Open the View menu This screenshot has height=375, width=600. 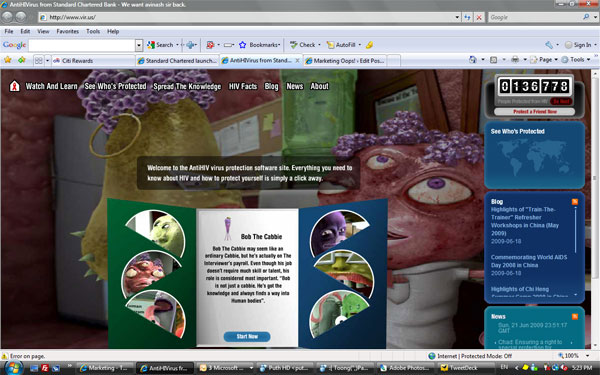[43, 31]
